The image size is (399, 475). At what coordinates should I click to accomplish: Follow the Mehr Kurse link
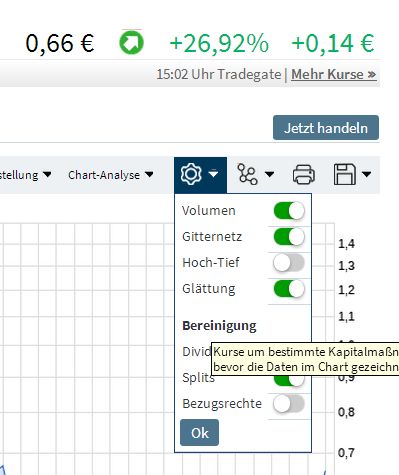pyautogui.click(x=334, y=74)
